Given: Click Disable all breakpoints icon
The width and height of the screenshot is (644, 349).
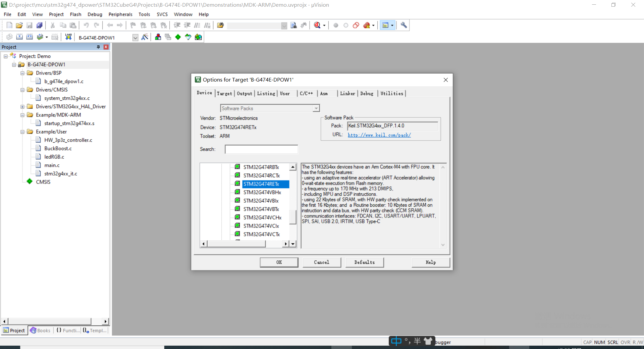Looking at the screenshot, I should coord(356,25).
